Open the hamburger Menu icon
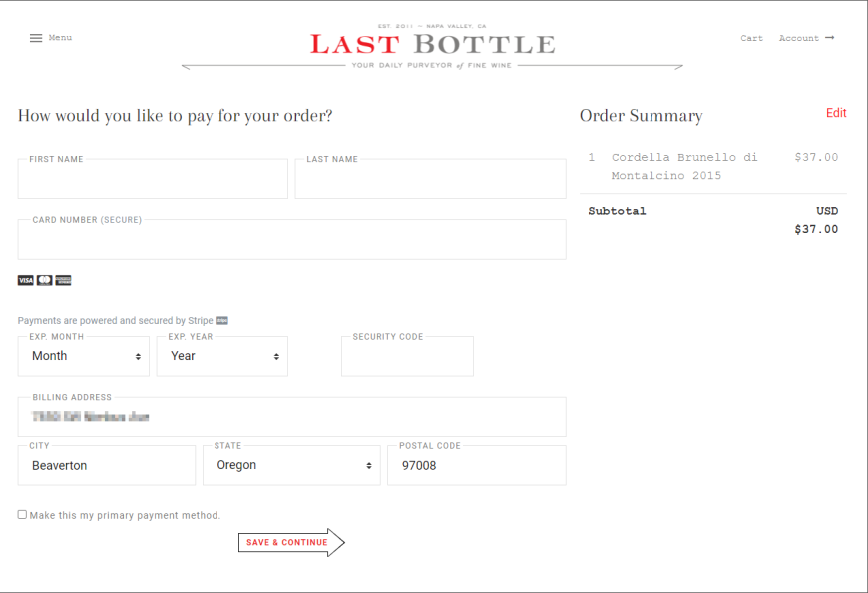Screen dimensions: 868x593 point(36,38)
